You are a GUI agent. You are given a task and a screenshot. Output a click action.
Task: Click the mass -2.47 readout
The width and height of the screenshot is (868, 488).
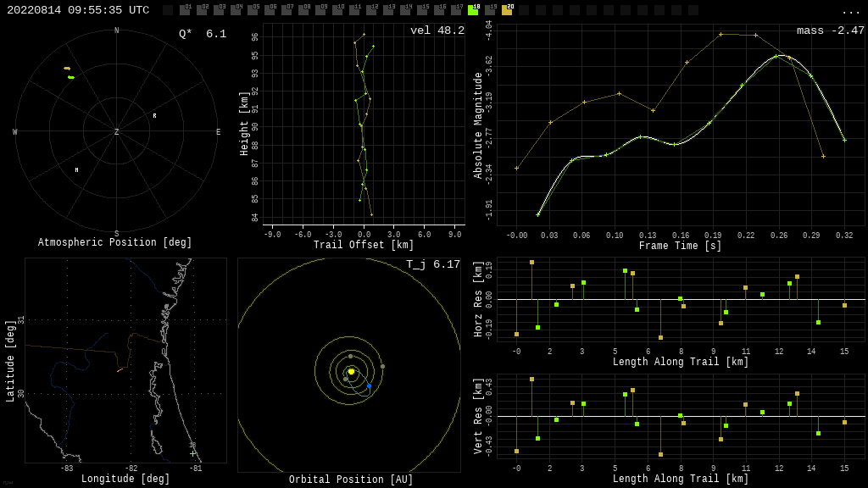coord(830,30)
